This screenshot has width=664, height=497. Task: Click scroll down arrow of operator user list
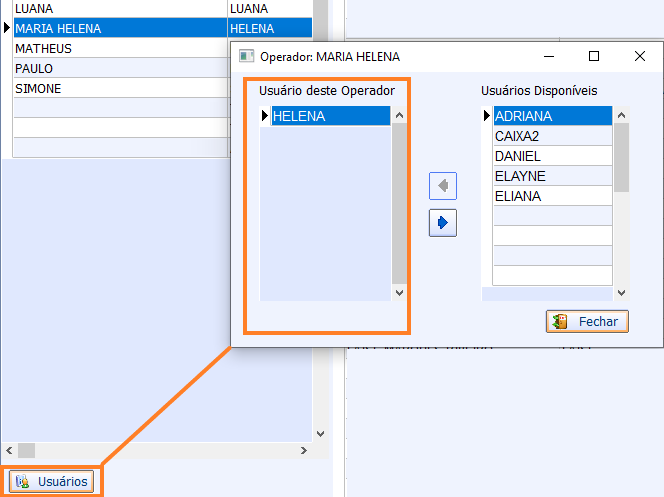click(x=399, y=293)
